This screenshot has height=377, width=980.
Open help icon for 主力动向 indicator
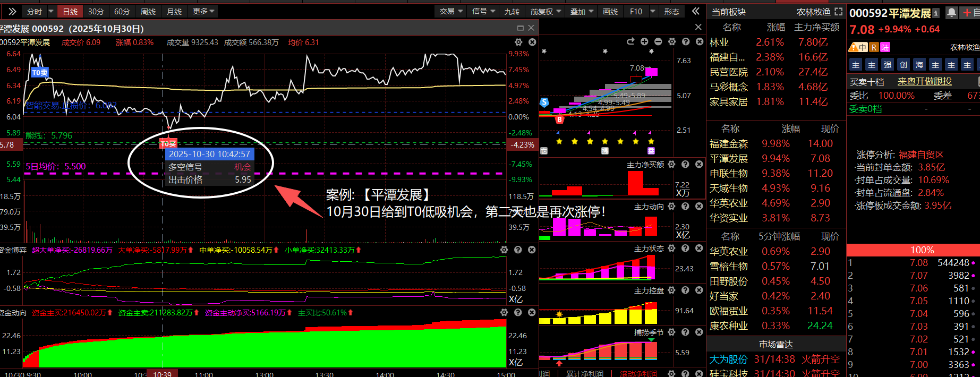685,206
